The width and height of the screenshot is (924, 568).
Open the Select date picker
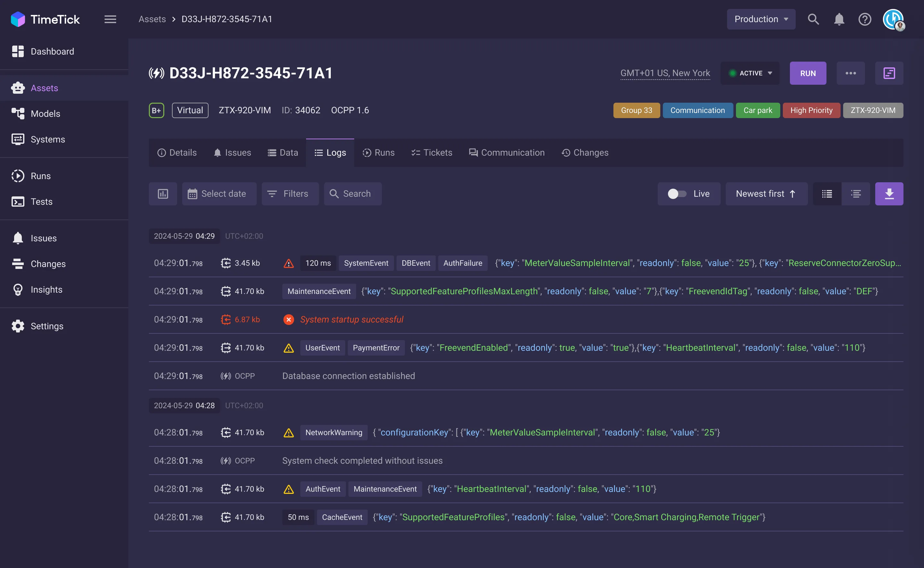pyautogui.click(x=219, y=194)
